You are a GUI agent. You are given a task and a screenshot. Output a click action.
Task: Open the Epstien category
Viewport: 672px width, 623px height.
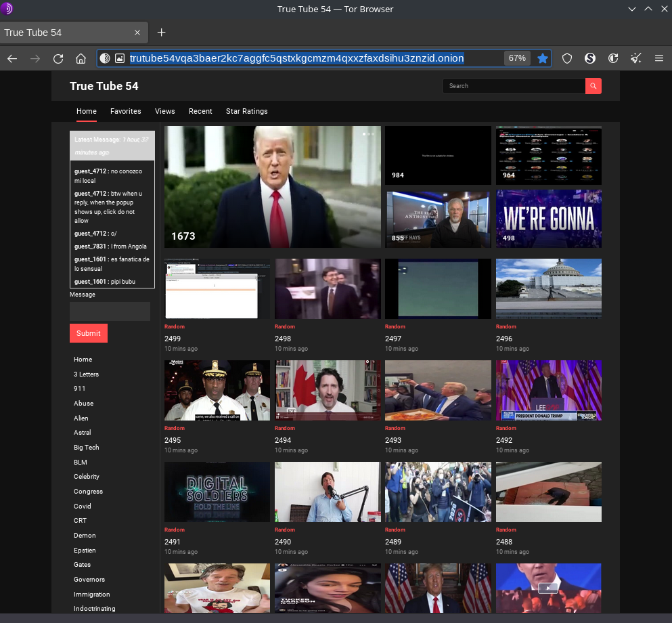[85, 550]
